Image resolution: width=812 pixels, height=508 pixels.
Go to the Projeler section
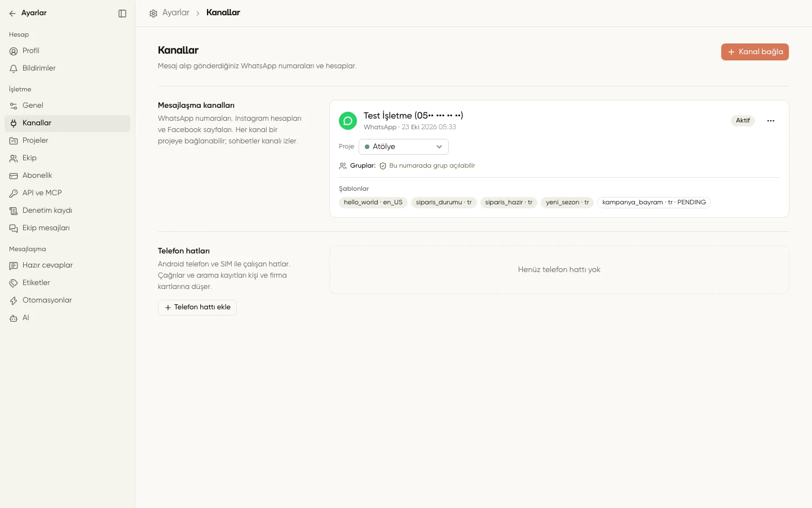coord(67,141)
